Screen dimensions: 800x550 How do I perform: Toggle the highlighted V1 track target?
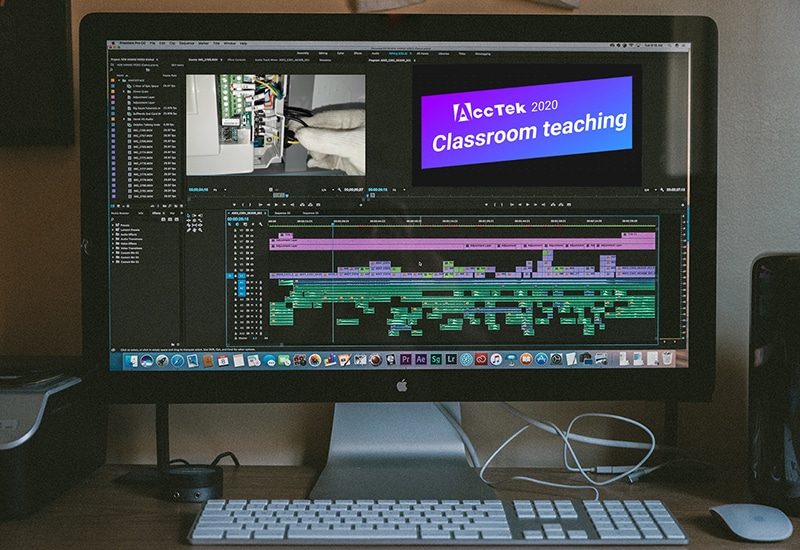[242, 276]
